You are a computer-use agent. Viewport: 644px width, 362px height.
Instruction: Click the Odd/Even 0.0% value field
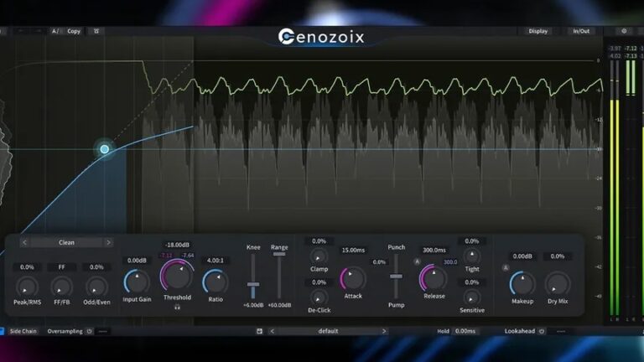point(96,267)
